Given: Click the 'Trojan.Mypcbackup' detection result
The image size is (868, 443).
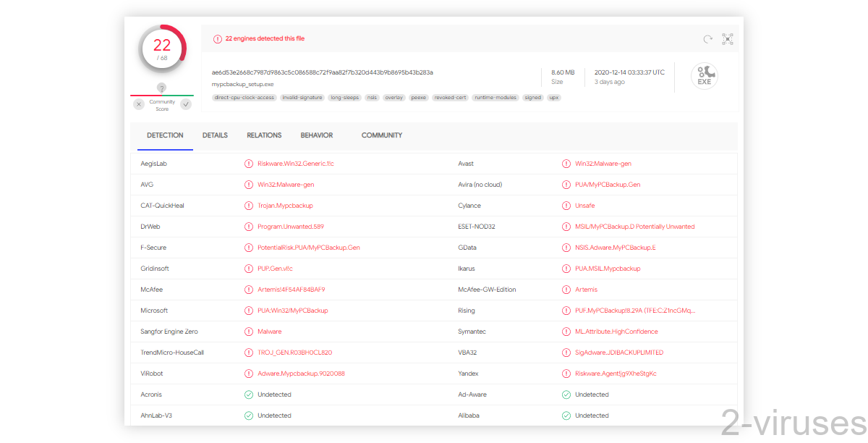Looking at the screenshot, I should click(x=285, y=206).
